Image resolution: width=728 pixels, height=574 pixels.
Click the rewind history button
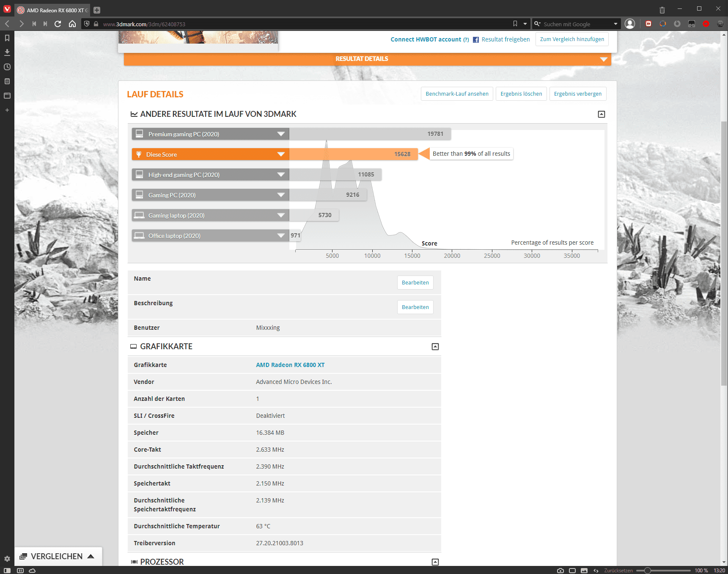[x=34, y=24]
